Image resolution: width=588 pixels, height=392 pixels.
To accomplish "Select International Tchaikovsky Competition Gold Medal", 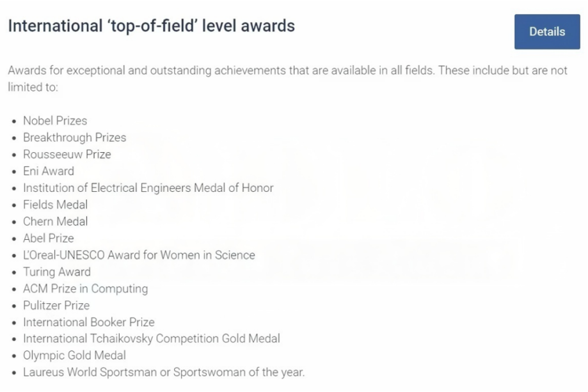I will pos(152,339).
